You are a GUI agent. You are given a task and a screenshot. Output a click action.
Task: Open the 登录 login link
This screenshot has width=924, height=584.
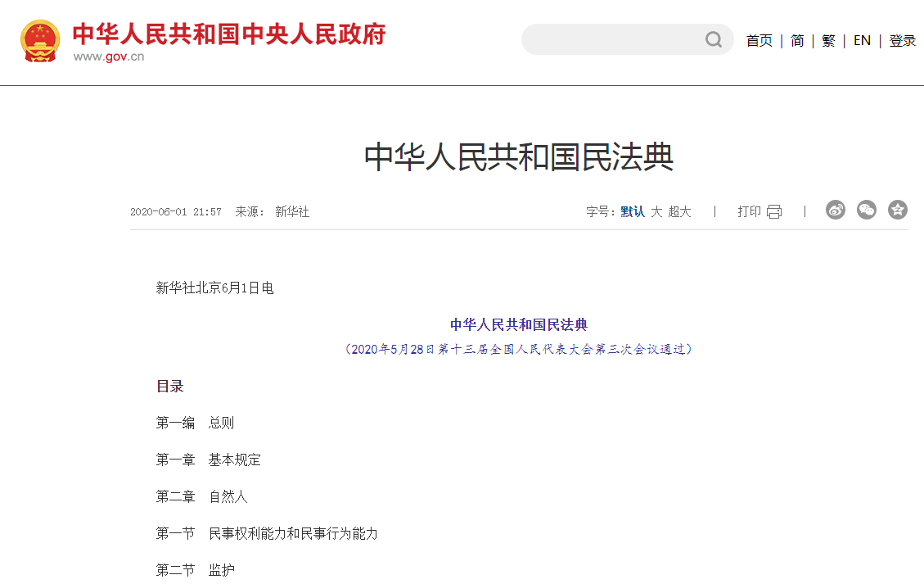(902, 41)
